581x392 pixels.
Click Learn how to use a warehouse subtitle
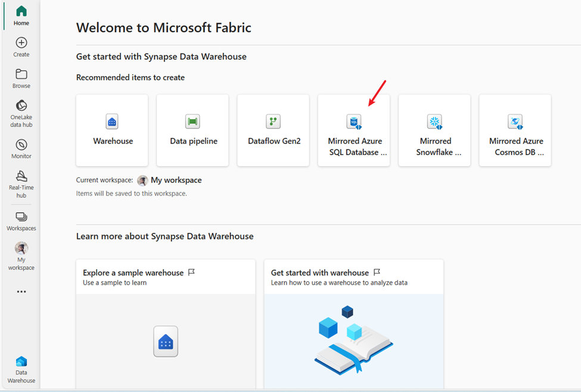click(339, 283)
